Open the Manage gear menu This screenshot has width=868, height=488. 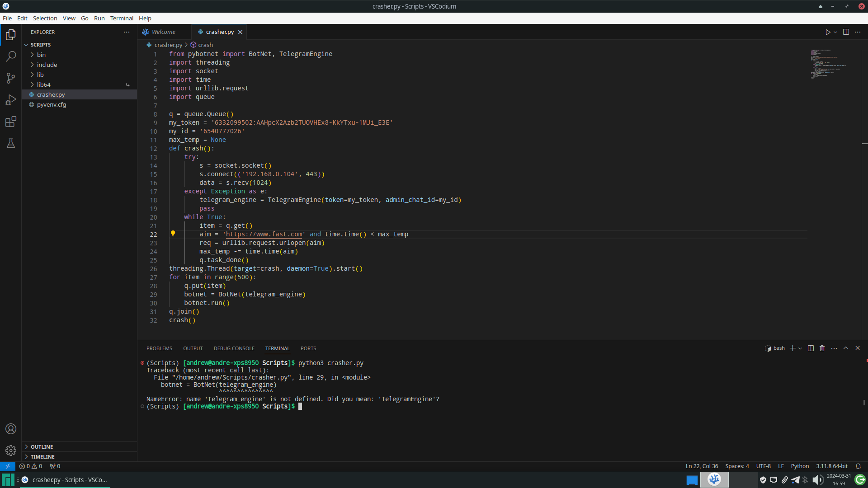tap(11, 450)
